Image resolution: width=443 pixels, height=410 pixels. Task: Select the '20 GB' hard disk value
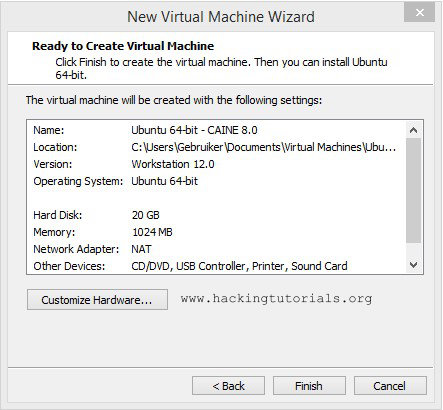coord(146,215)
